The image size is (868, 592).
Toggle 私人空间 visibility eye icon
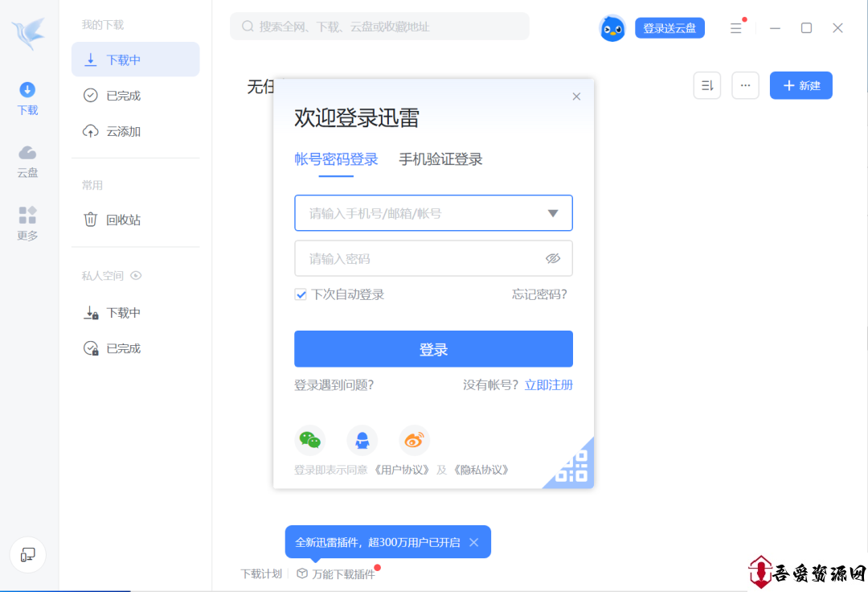click(136, 275)
